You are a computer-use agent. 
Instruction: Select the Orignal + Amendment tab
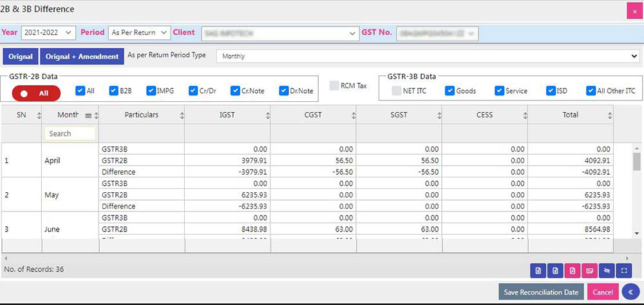pos(82,57)
